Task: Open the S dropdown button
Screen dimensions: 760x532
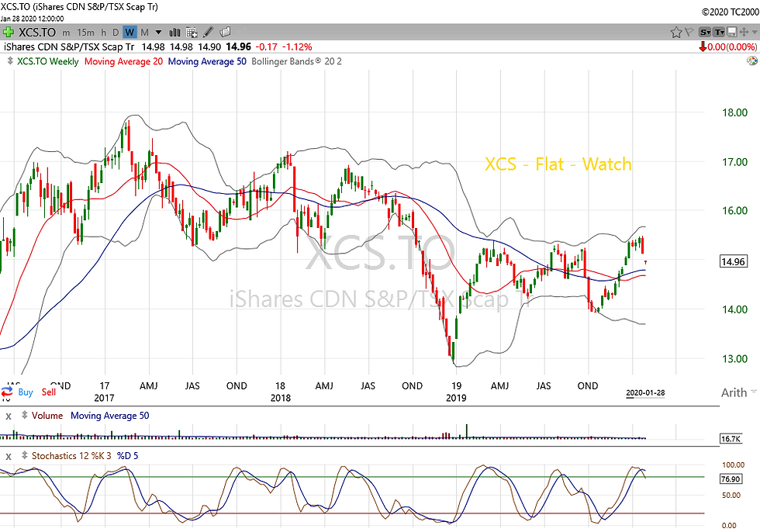Action: [x=705, y=33]
